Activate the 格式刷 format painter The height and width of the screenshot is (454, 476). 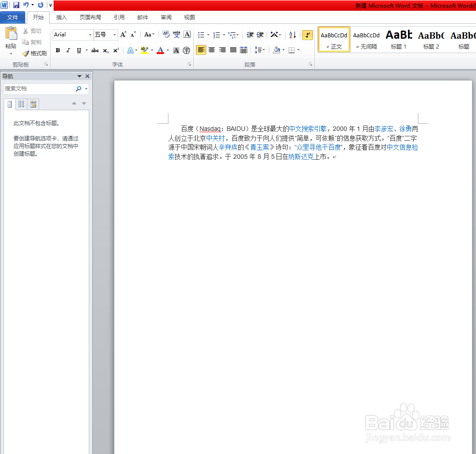click(x=35, y=54)
